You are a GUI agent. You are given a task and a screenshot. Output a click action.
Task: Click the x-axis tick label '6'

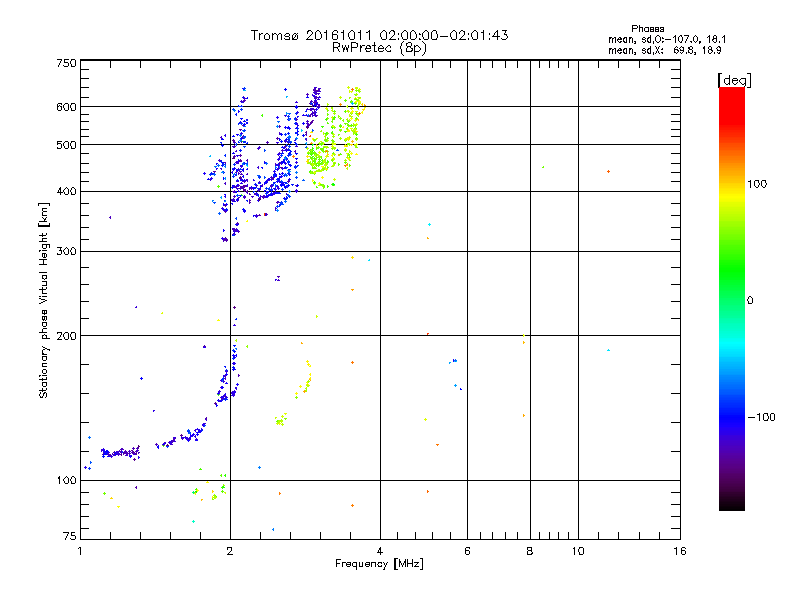point(467,551)
